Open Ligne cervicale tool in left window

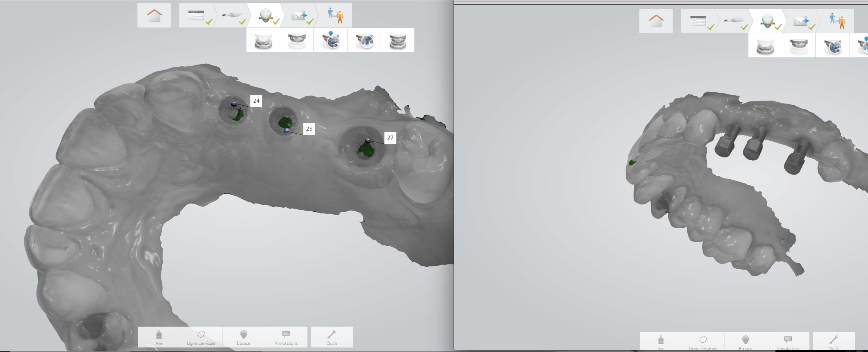point(201,337)
